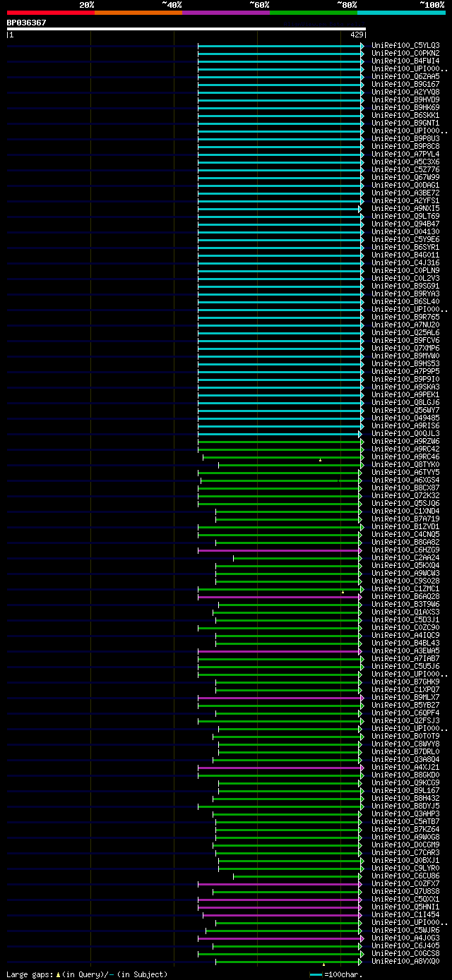The height and width of the screenshot is (980, 452).
Task: Click the UniRef100_B6SKK1 label
Action: tap(405, 116)
